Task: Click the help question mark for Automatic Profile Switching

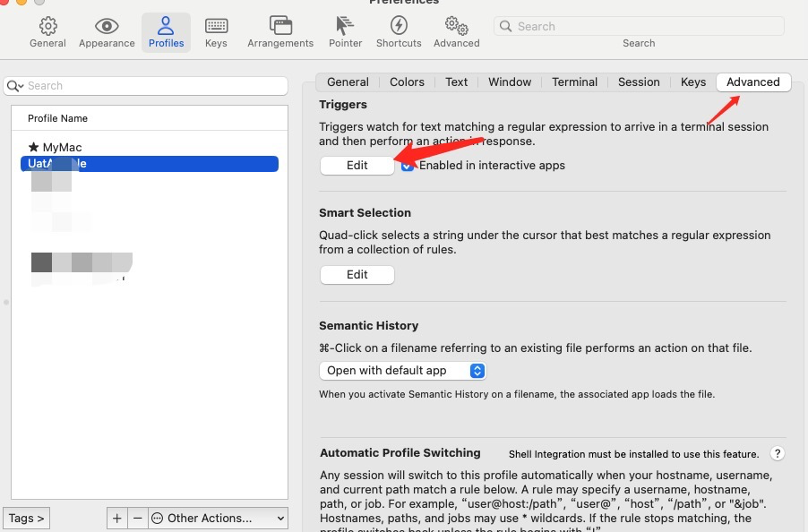Action: pos(777,453)
